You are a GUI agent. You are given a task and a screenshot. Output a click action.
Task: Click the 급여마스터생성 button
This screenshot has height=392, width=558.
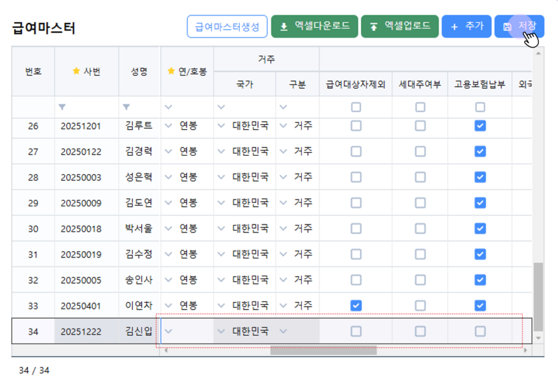pyautogui.click(x=227, y=26)
